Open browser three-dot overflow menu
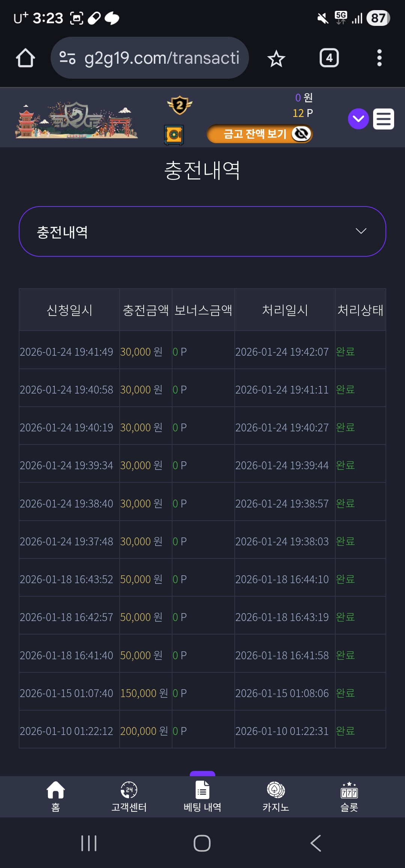 click(379, 58)
